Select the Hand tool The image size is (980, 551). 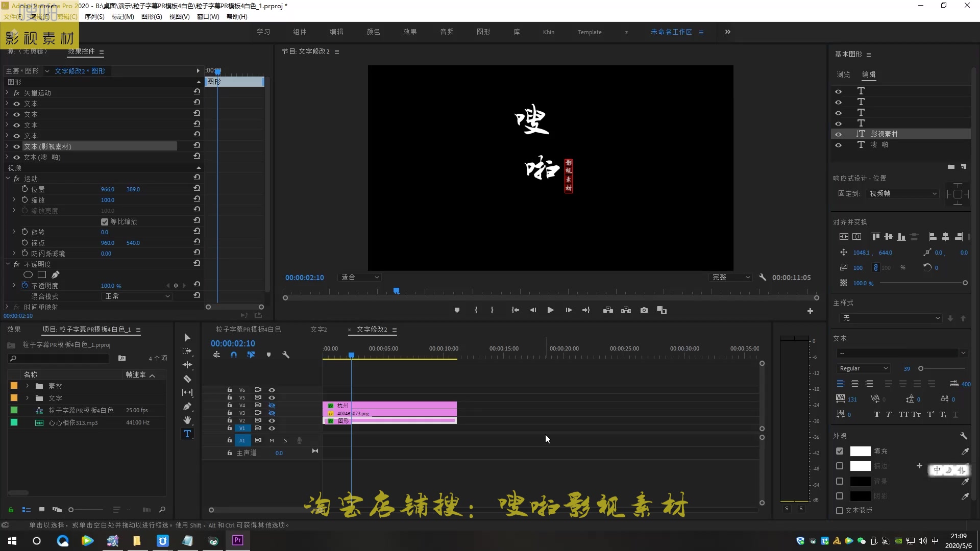[187, 420]
